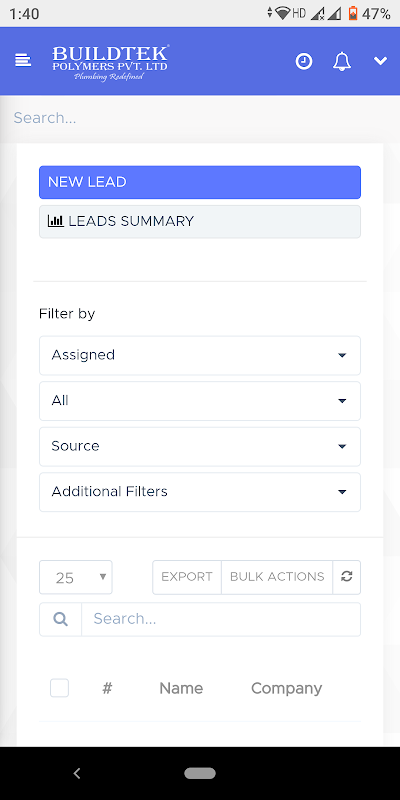Click the magnifier icon beside table search
Image resolution: width=400 pixels, height=800 pixels.
click(60, 619)
